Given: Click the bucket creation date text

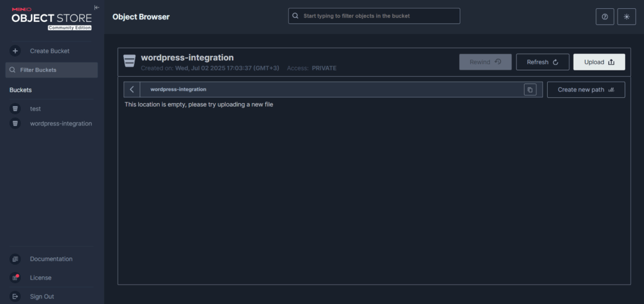Looking at the screenshot, I should click(x=210, y=68).
